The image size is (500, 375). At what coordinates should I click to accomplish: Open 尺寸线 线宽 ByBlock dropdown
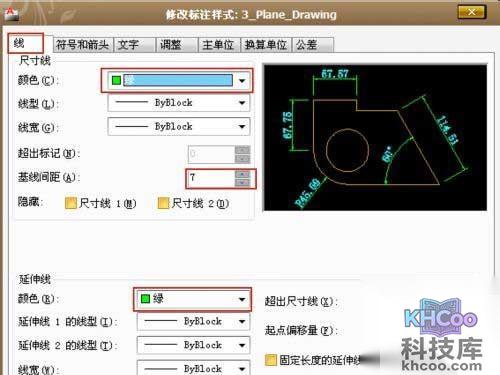point(179,126)
